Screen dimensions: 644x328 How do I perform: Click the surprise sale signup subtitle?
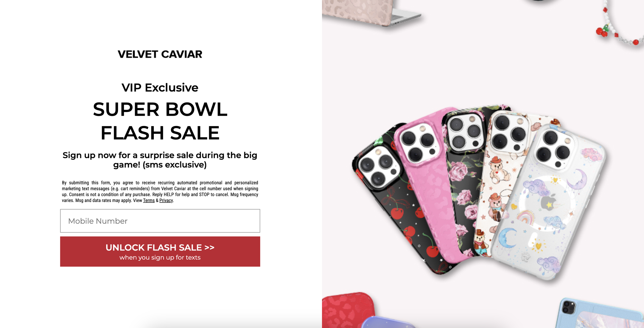[160, 160]
